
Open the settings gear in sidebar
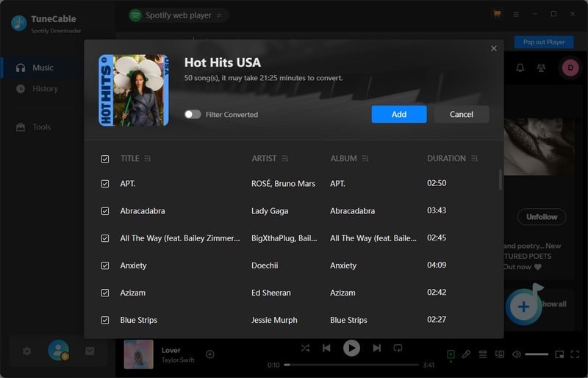(x=26, y=351)
